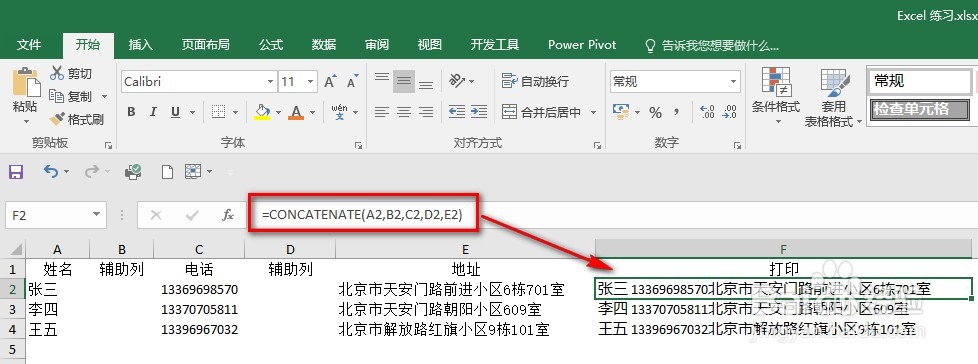Expand the 字体 group dialog launcher
The width and height of the screenshot is (978, 364).
358,145
